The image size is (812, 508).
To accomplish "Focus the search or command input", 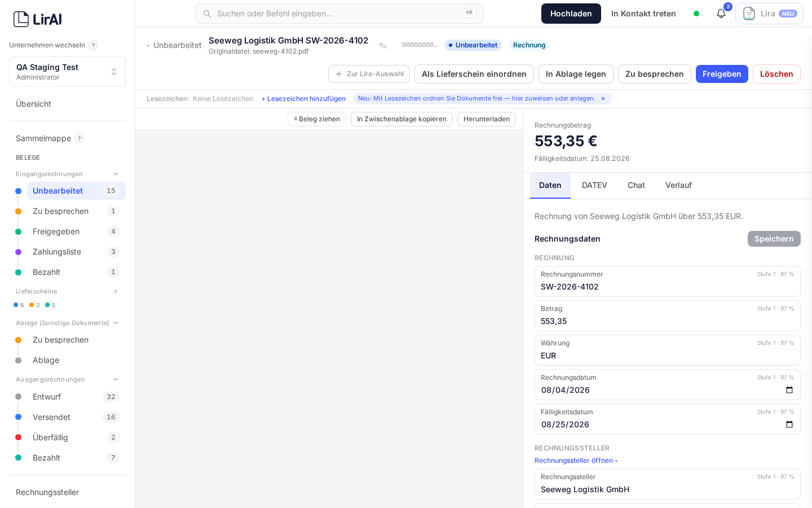I will click(339, 14).
